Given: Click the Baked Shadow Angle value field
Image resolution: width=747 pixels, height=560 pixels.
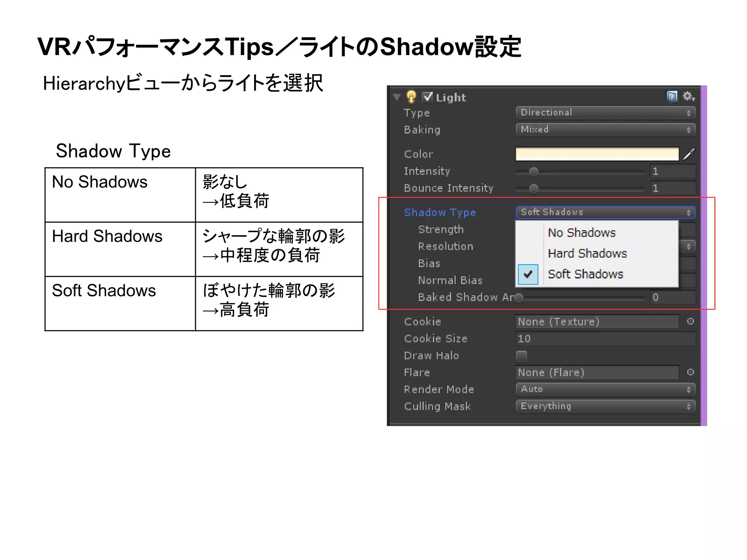Looking at the screenshot, I should tap(673, 297).
